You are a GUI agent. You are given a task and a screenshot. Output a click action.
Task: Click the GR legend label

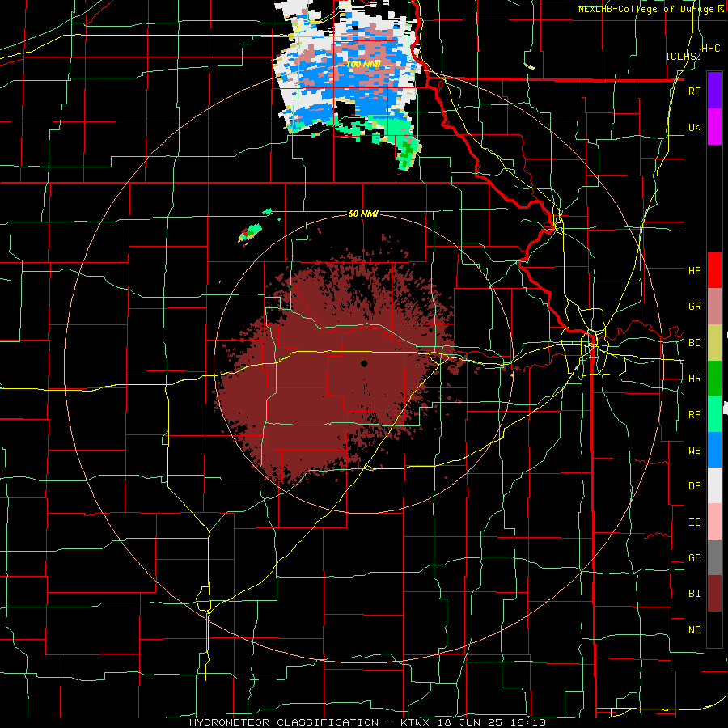tap(694, 307)
